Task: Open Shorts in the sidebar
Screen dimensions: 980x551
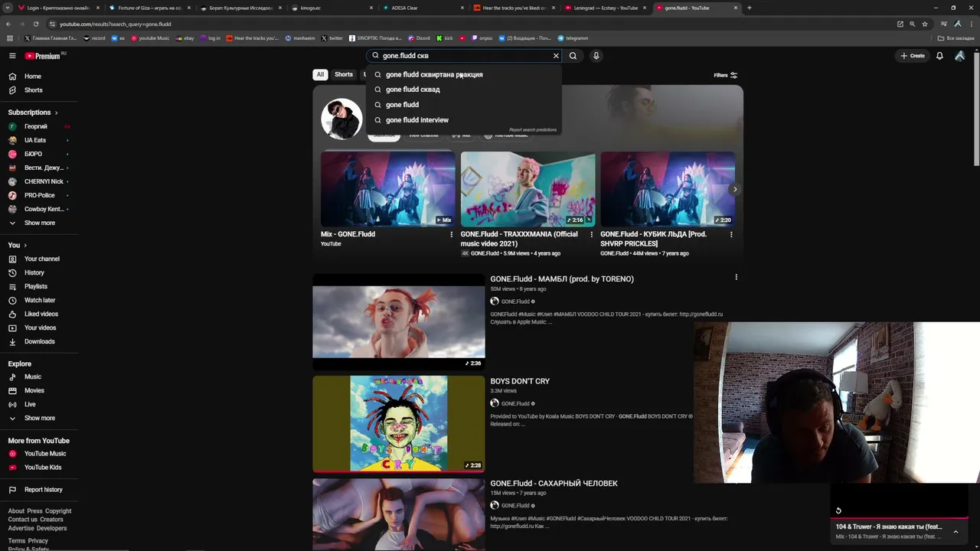Action: pyautogui.click(x=38, y=90)
